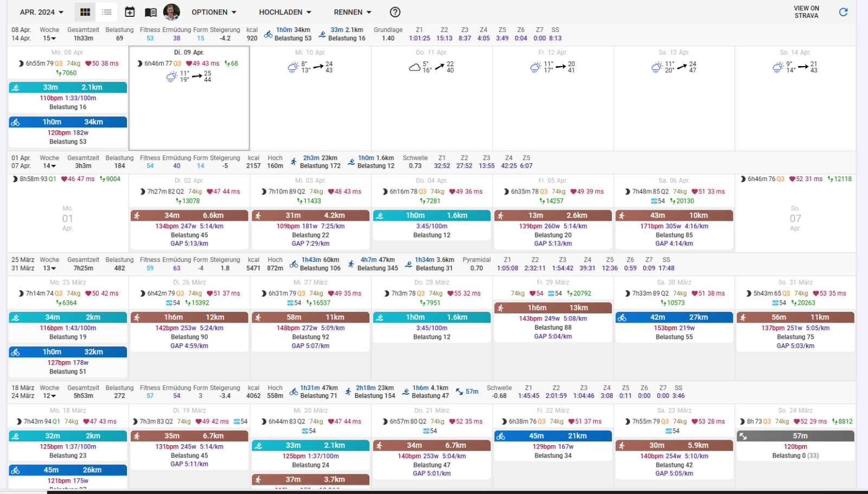
Task: Expand the Woche 13 dropdown
Action: click(50, 268)
